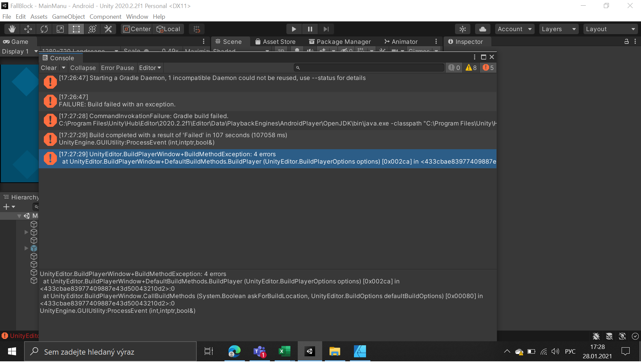
Task: Open Console window options menu
Action: tap(474, 57)
